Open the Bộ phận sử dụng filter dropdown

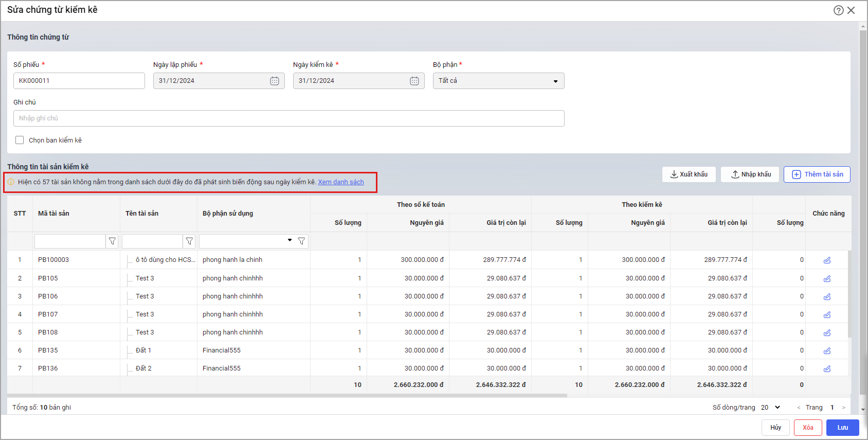(290, 240)
